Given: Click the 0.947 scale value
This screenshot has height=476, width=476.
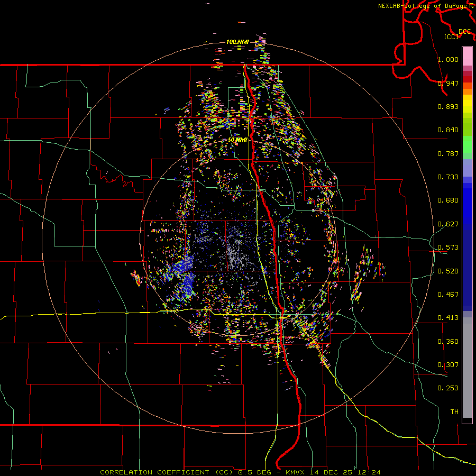Looking at the screenshot, I should (448, 83).
